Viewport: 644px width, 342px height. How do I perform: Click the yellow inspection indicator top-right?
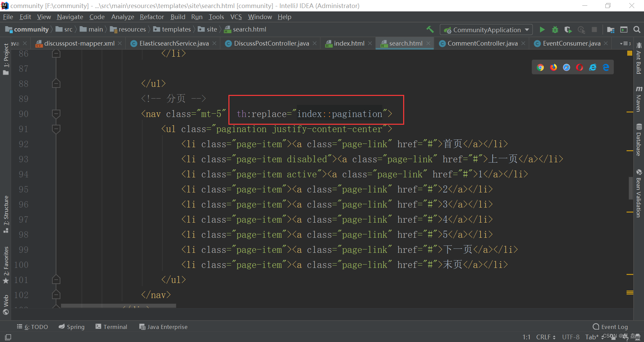(630, 53)
